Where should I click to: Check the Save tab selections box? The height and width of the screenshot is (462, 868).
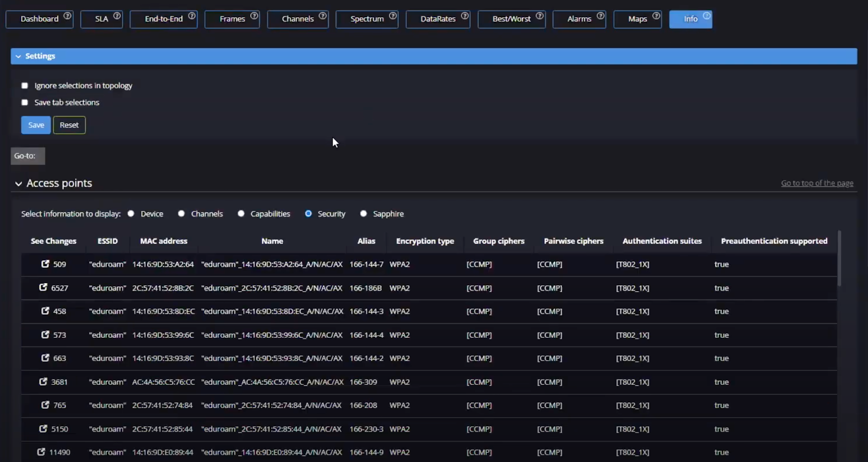pos(24,102)
